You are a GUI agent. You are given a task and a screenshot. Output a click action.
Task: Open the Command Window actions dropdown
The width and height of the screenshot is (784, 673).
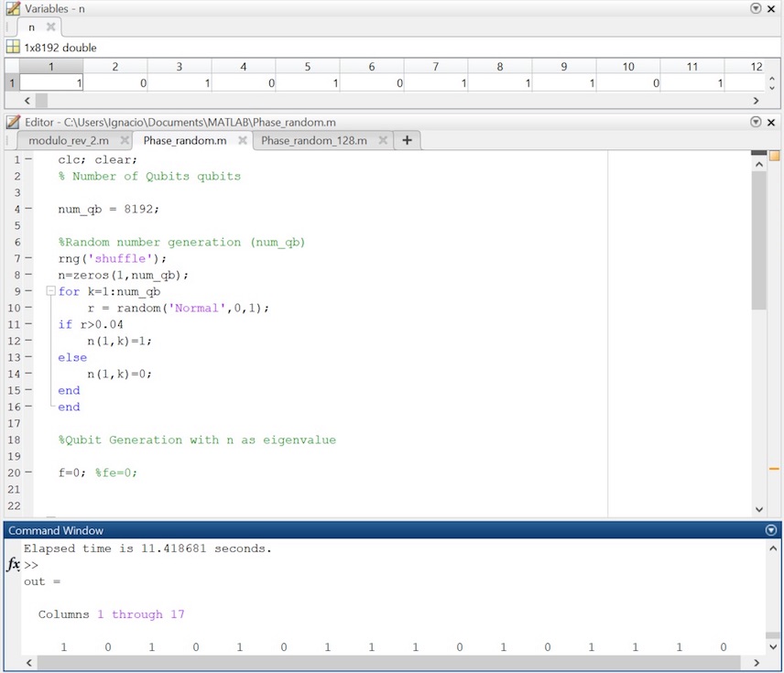pyautogui.click(x=770, y=530)
